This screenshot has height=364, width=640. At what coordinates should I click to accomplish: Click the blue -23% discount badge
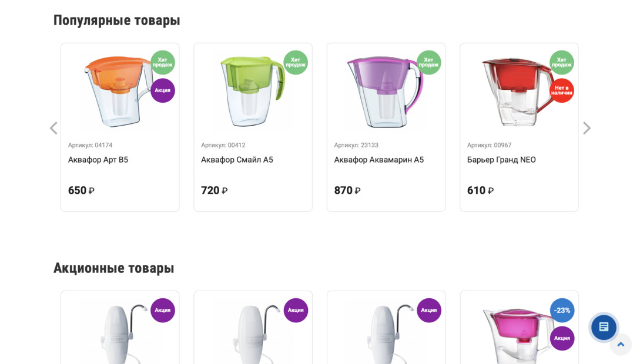click(562, 310)
